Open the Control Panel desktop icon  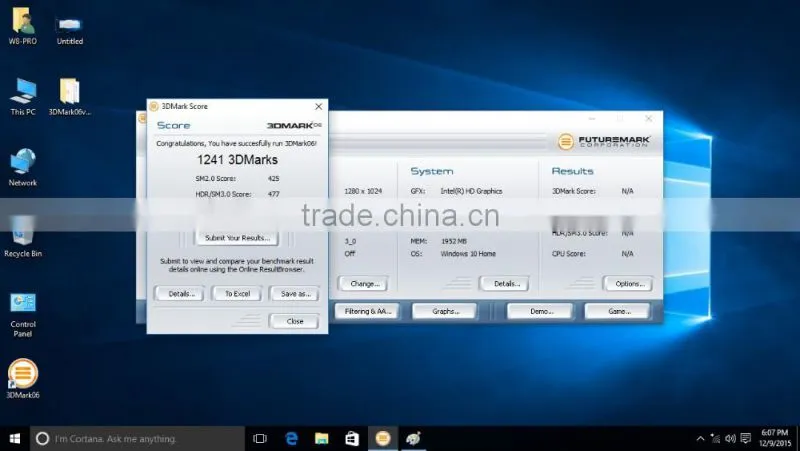point(23,314)
